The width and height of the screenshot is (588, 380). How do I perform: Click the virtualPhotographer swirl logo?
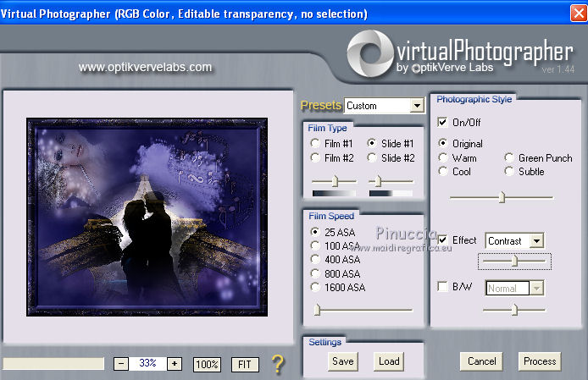click(370, 53)
